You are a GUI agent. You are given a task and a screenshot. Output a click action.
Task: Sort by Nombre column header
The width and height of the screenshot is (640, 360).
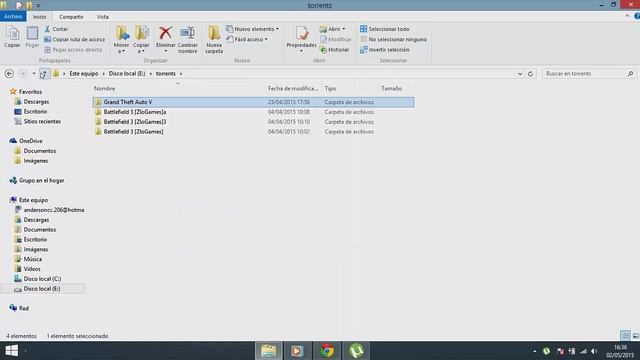tap(104, 88)
